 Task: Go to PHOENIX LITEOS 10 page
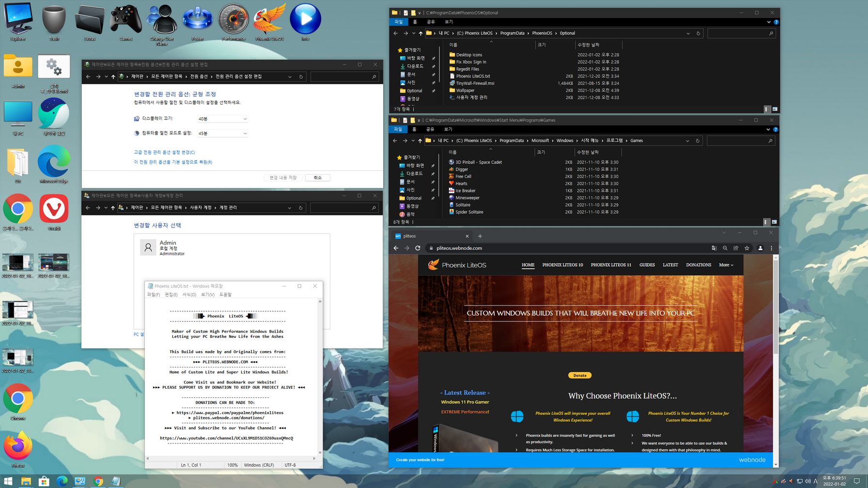point(562,265)
